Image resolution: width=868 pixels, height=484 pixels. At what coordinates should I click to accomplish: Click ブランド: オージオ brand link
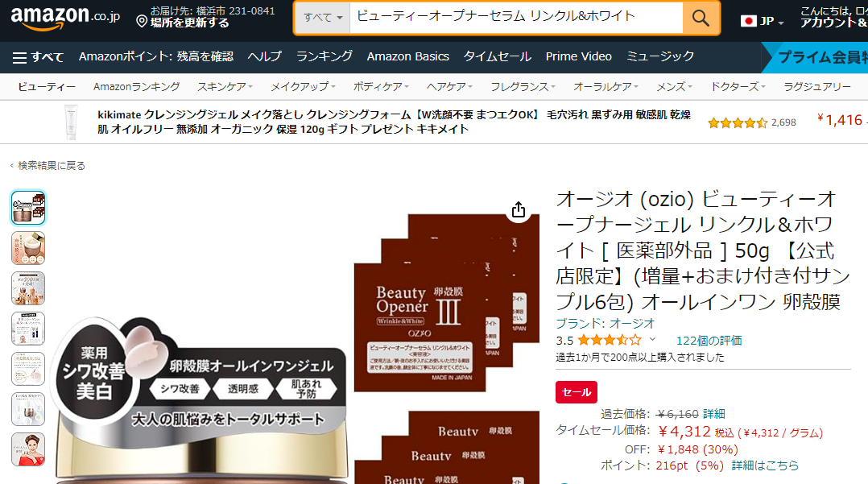605,324
